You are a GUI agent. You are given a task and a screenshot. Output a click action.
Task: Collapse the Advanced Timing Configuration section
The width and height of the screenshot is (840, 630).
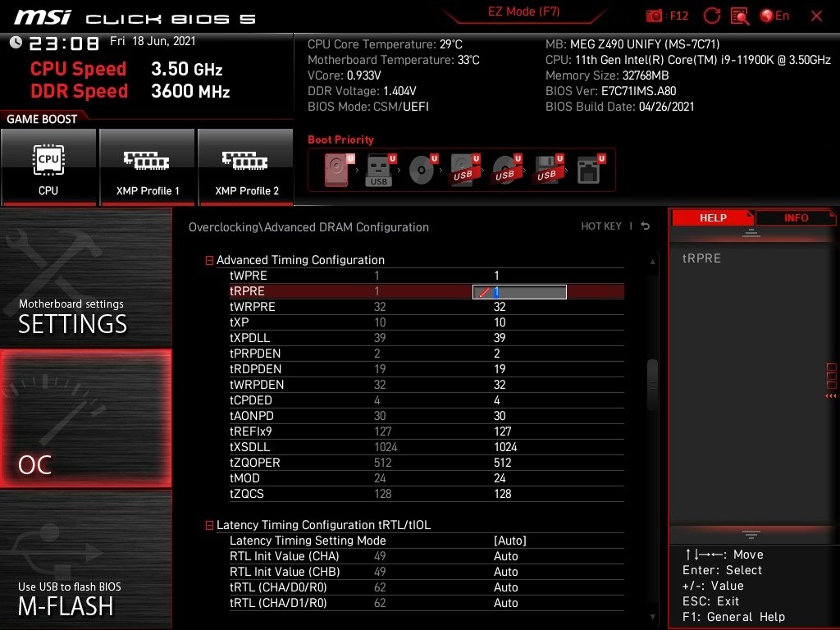click(x=209, y=260)
